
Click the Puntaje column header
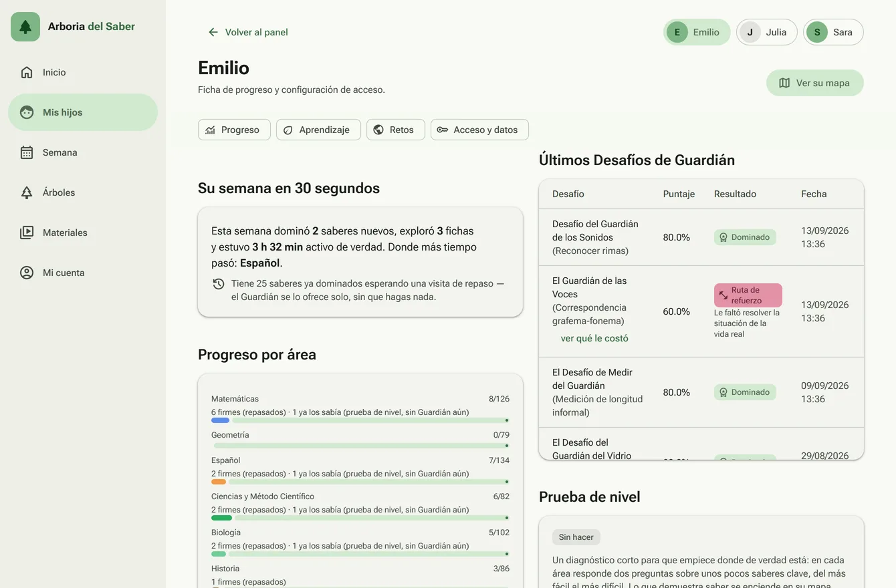(x=679, y=194)
